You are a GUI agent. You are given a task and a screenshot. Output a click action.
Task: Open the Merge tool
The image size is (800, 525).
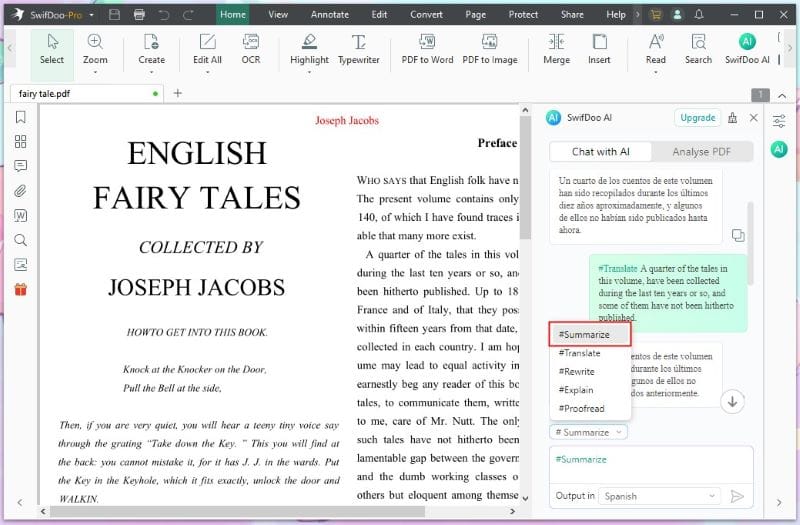click(x=556, y=49)
